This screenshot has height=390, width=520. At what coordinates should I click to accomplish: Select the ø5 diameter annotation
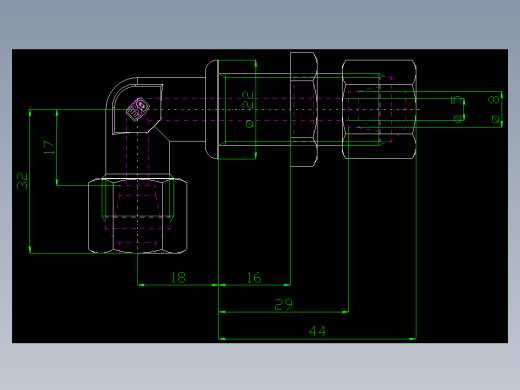458,109
